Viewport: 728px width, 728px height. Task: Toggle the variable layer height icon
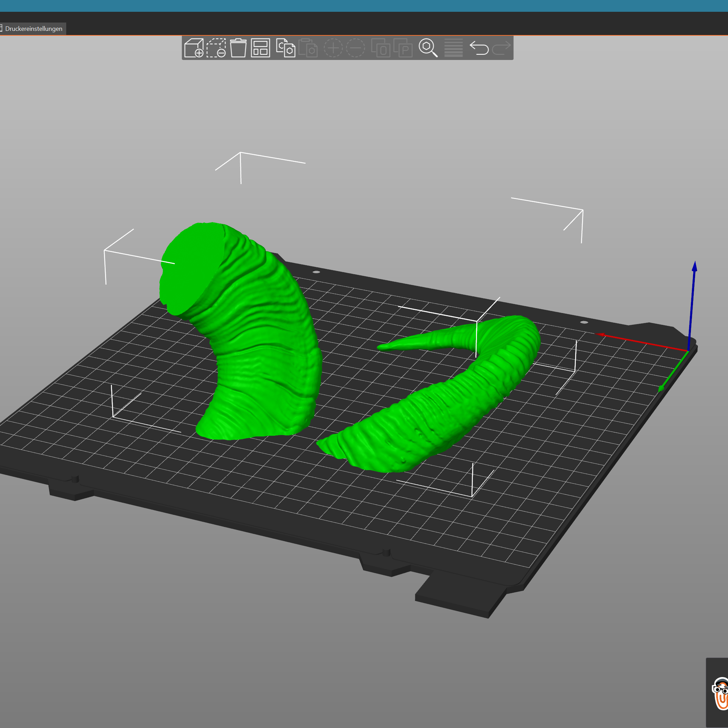[x=453, y=48]
